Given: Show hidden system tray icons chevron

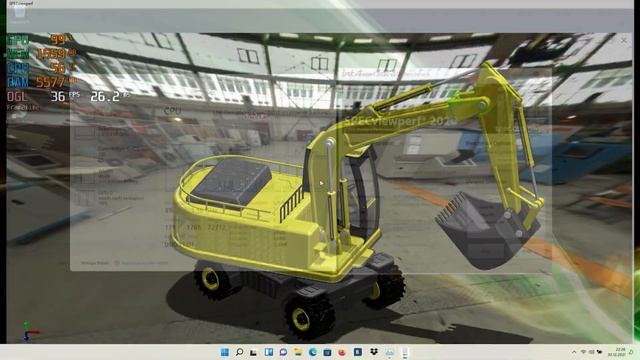Looking at the screenshot, I should tap(574, 352).
